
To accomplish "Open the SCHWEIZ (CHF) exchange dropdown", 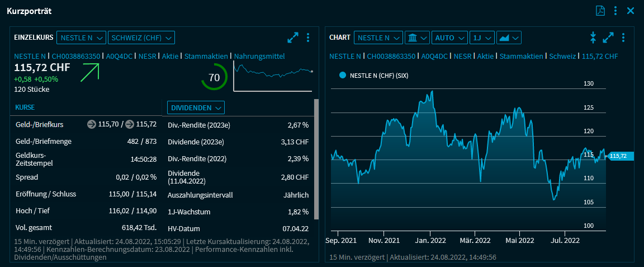I will coord(141,38).
